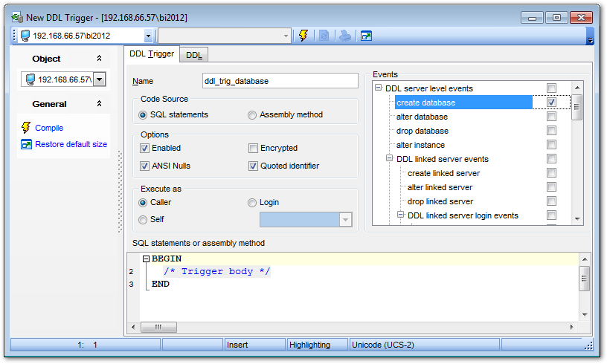The width and height of the screenshot is (607, 364).
Task: Click the toolbar options arrow at far right
Action: [590, 39]
